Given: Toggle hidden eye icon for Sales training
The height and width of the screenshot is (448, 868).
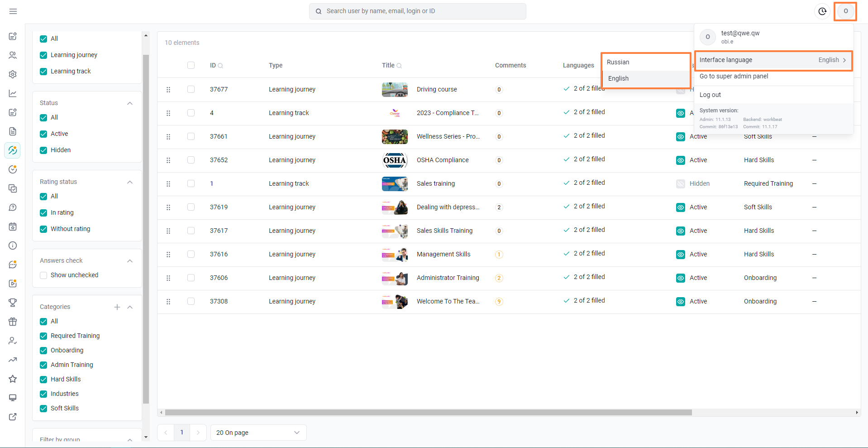Looking at the screenshot, I should coord(681,184).
